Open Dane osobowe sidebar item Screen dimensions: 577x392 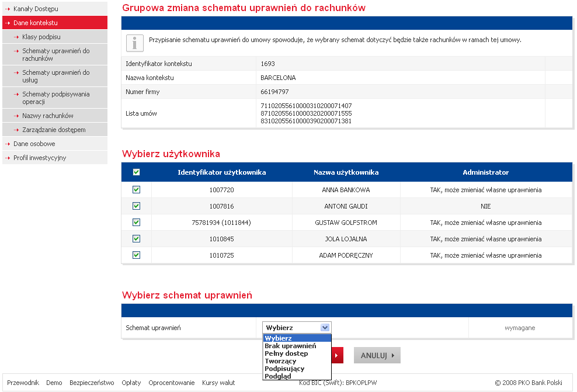pos(55,144)
